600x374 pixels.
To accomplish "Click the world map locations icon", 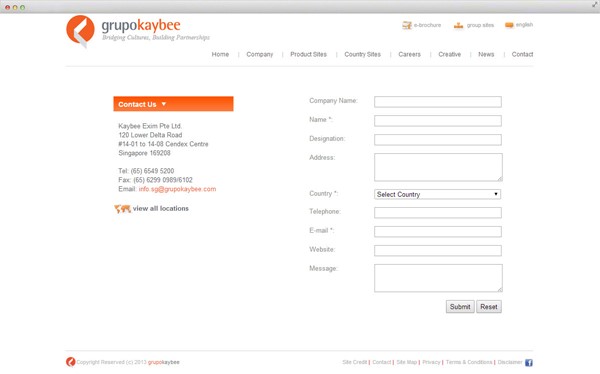I will [122, 209].
